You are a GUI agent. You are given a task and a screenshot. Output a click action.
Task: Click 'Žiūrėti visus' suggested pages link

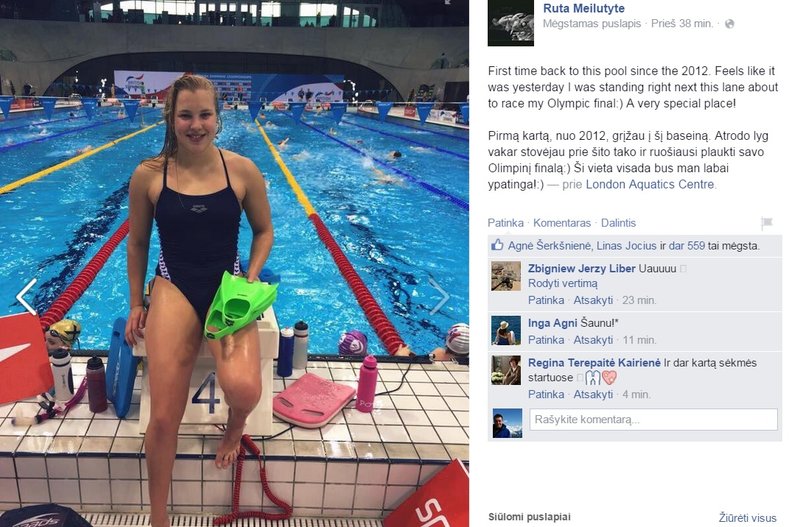click(747, 518)
